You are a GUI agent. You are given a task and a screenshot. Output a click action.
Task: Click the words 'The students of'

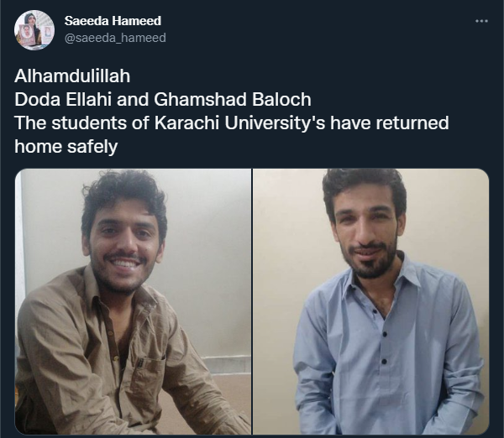click(x=81, y=123)
